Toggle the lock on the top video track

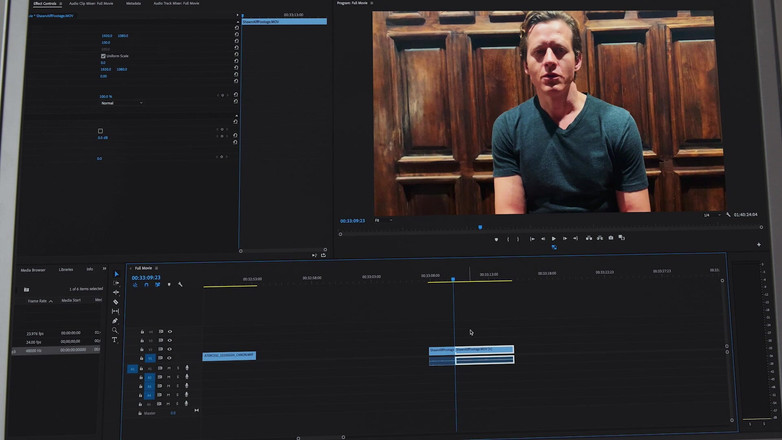[x=142, y=331]
